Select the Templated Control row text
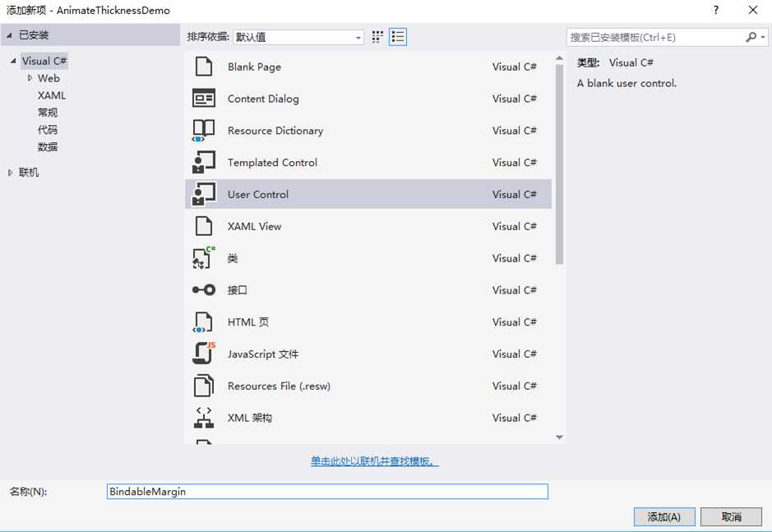Screen dimensions: 772x532 click(x=272, y=163)
